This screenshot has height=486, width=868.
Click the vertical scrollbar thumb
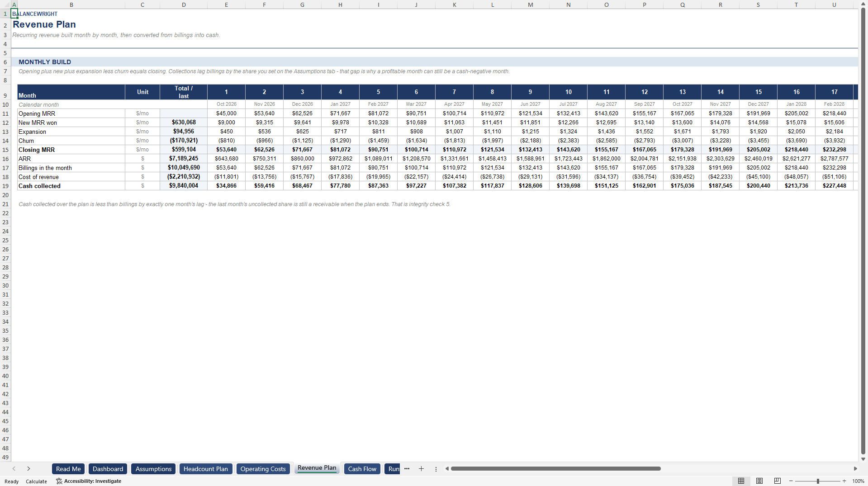(863, 231)
